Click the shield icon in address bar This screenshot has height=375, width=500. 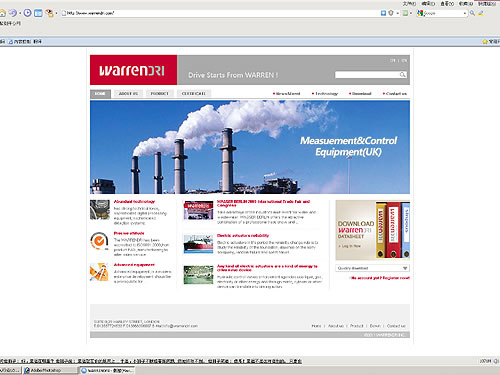(391, 13)
